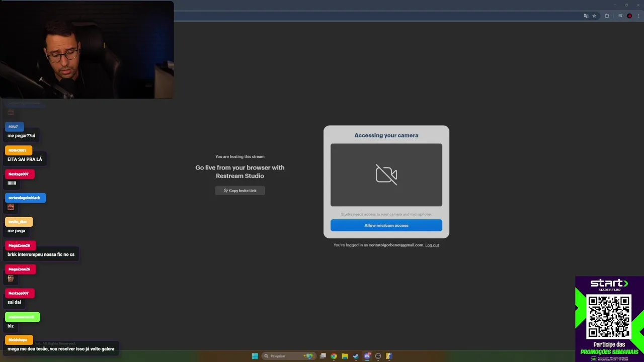Click the Chrome translate page icon

[x=586, y=16]
